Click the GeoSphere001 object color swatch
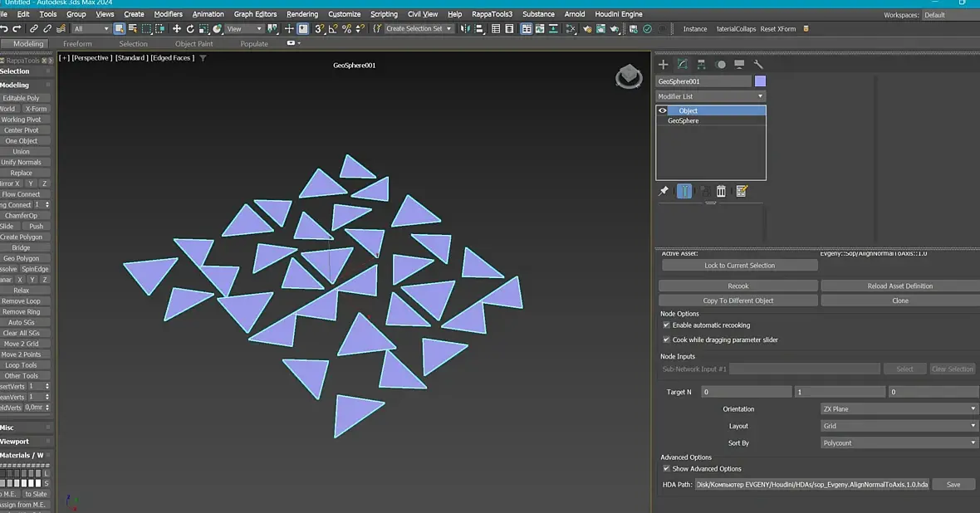Image resolution: width=980 pixels, height=513 pixels. point(760,81)
